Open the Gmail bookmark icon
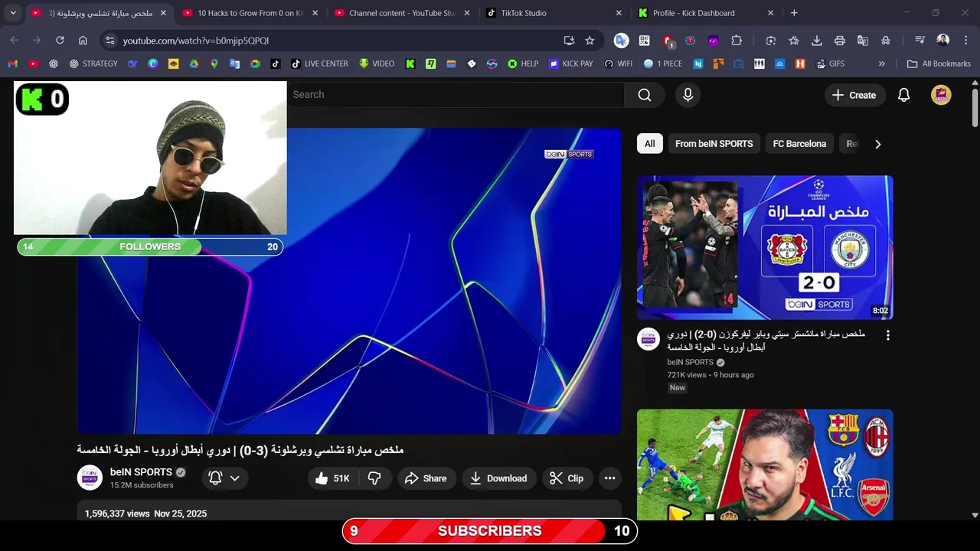 pyautogui.click(x=12, y=64)
